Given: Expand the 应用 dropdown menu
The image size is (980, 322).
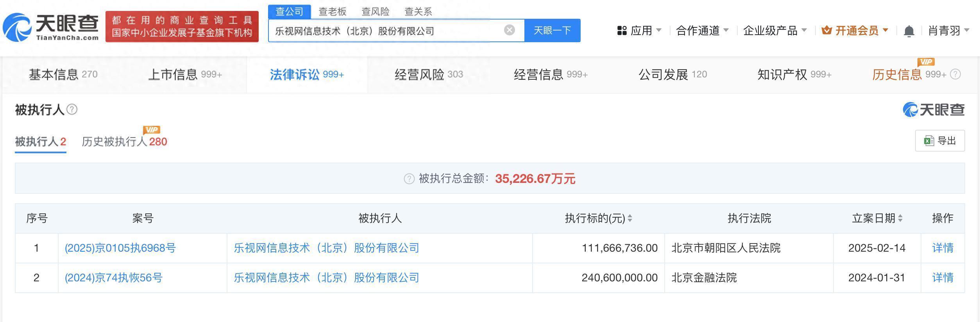Looking at the screenshot, I should (639, 30).
